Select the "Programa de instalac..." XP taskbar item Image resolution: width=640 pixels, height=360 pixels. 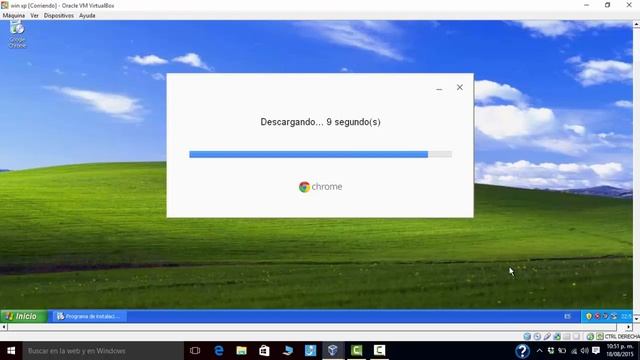point(90,316)
